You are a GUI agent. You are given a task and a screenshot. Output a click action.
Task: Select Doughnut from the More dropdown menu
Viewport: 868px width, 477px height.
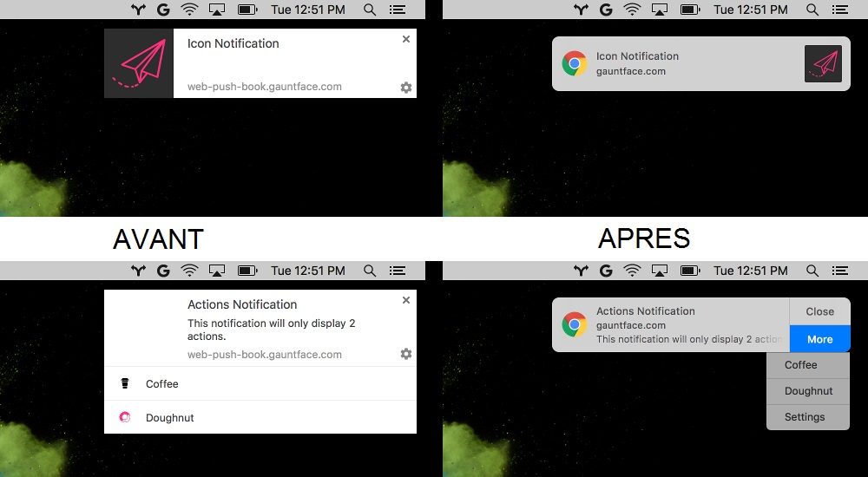[x=807, y=391]
